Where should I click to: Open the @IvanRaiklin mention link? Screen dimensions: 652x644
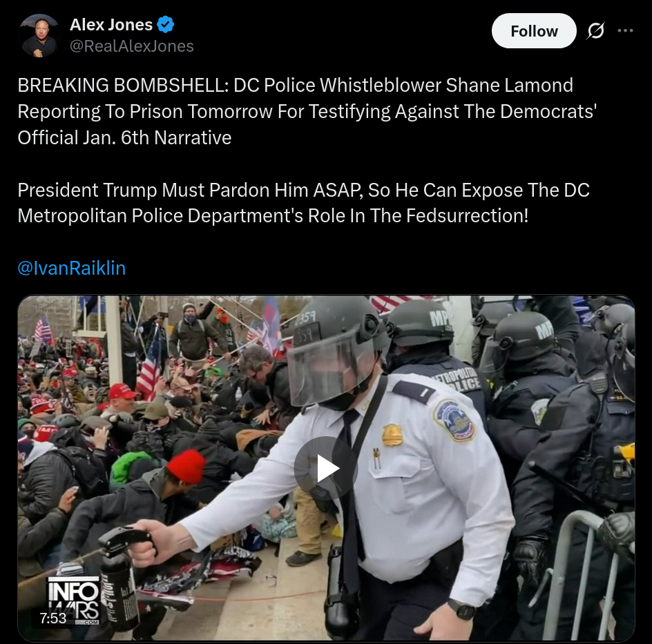[x=72, y=268]
